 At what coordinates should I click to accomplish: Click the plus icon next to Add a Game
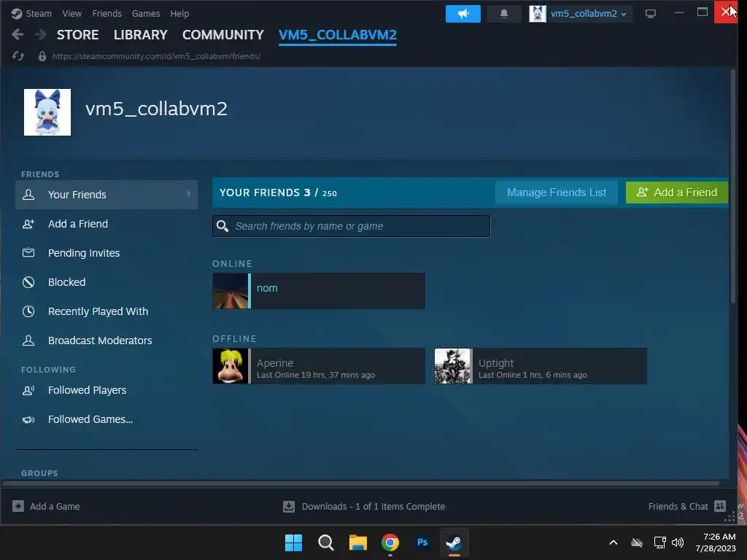pos(18,506)
